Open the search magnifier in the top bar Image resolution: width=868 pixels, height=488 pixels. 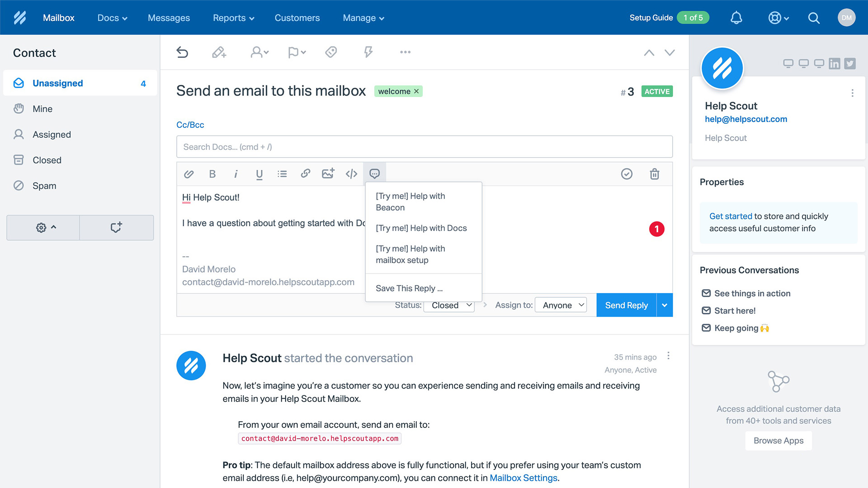(814, 18)
